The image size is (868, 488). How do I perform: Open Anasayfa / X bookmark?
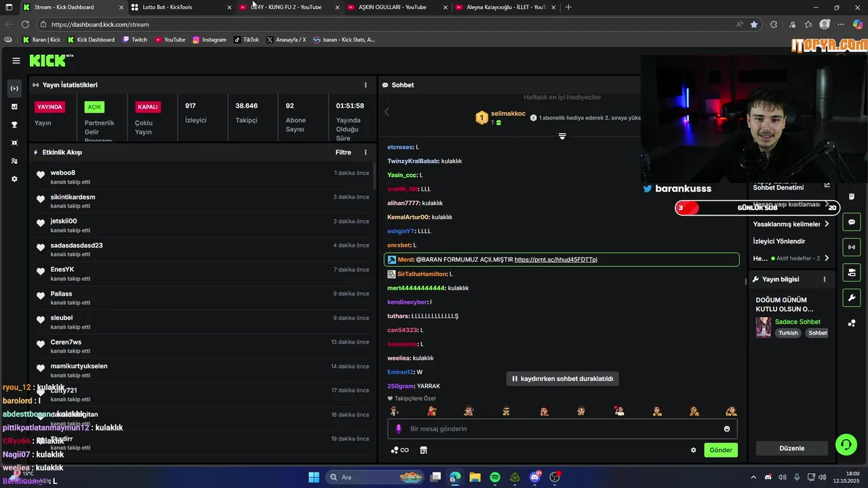(x=286, y=40)
